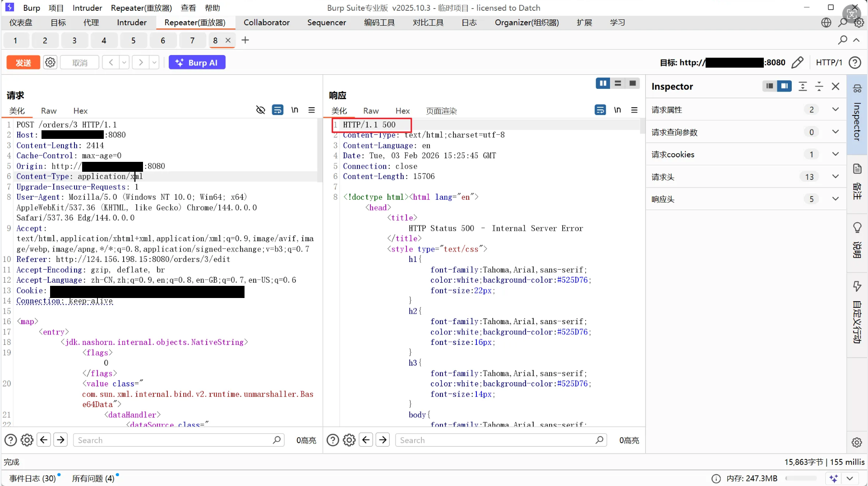Viewport: 868px width, 486px height.
Task: Click the response pane vertical scrollbar
Action: pos(642,127)
